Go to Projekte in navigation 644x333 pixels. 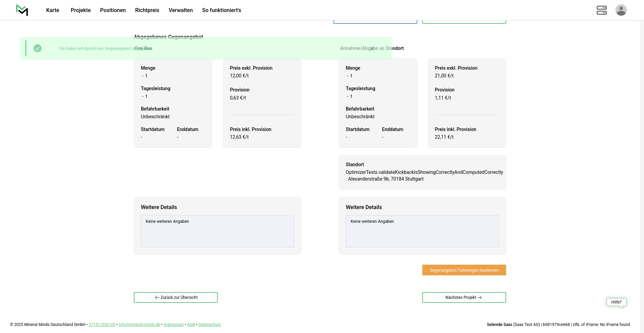[x=80, y=10]
